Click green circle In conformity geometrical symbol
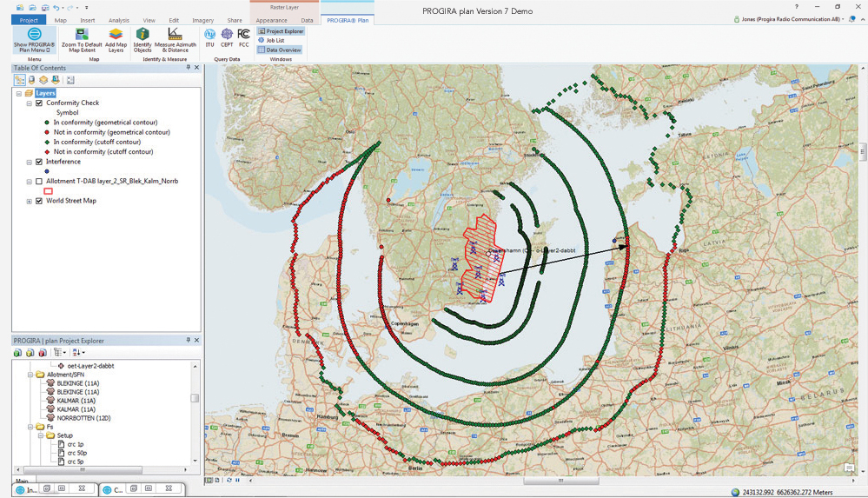The width and height of the screenshot is (868, 498). [47, 123]
